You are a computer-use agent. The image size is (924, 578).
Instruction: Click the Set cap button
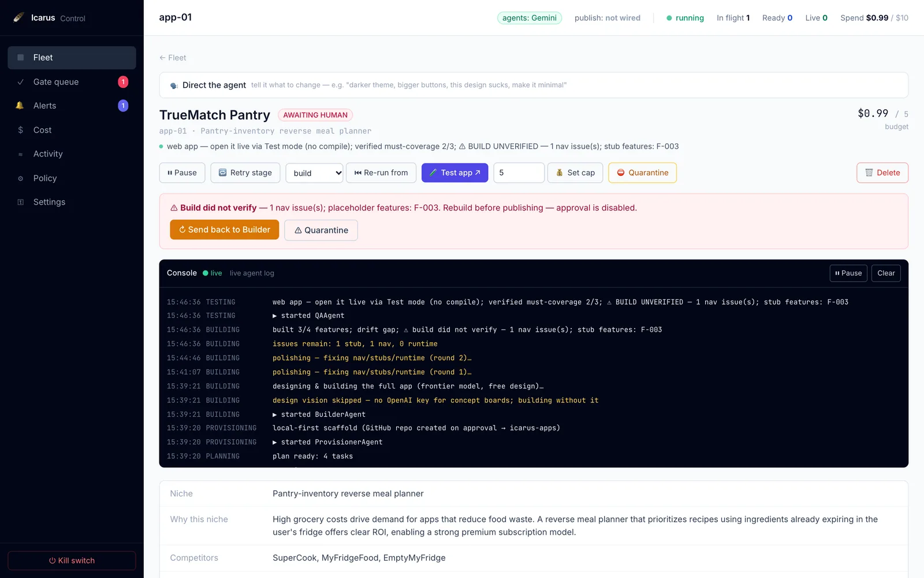coord(575,173)
